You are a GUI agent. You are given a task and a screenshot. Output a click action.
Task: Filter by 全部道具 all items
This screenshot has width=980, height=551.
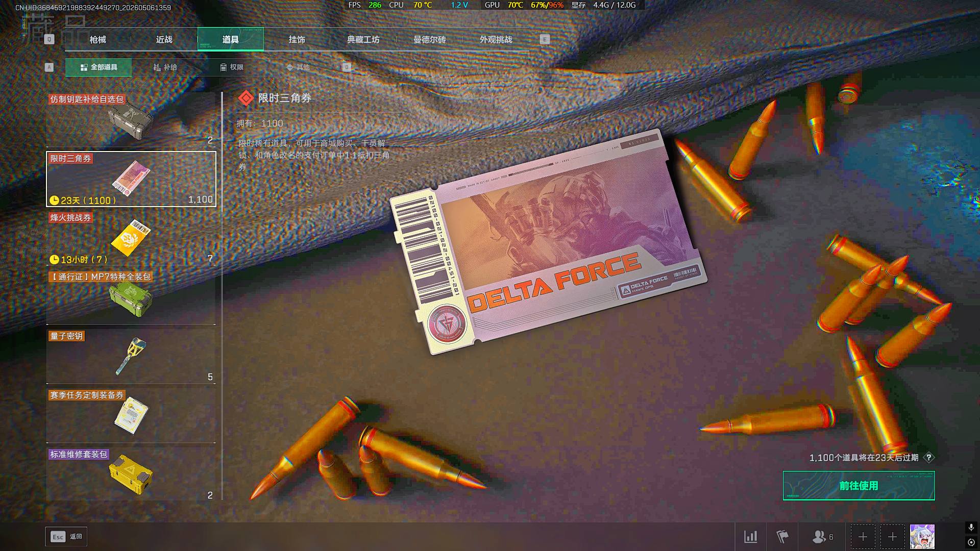pyautogui.click(x=99, y=67)
